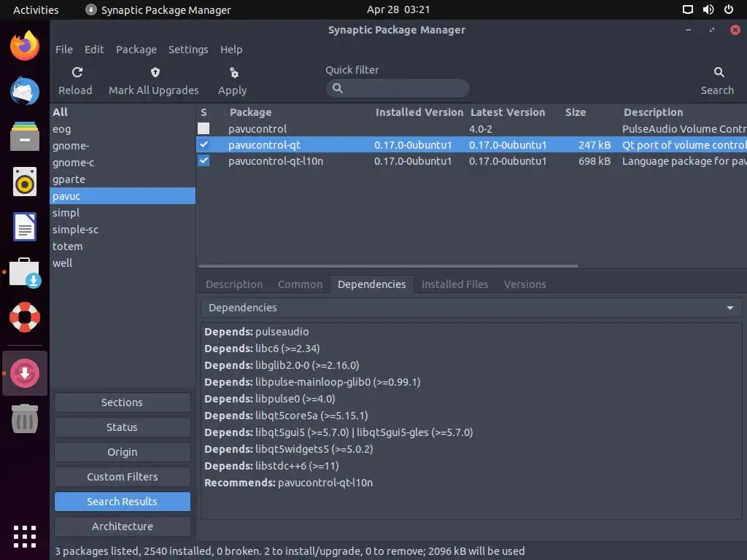The image size is (747, 560).
Task: Focus the Quick filter text field
Action: (x=398, y=88)
